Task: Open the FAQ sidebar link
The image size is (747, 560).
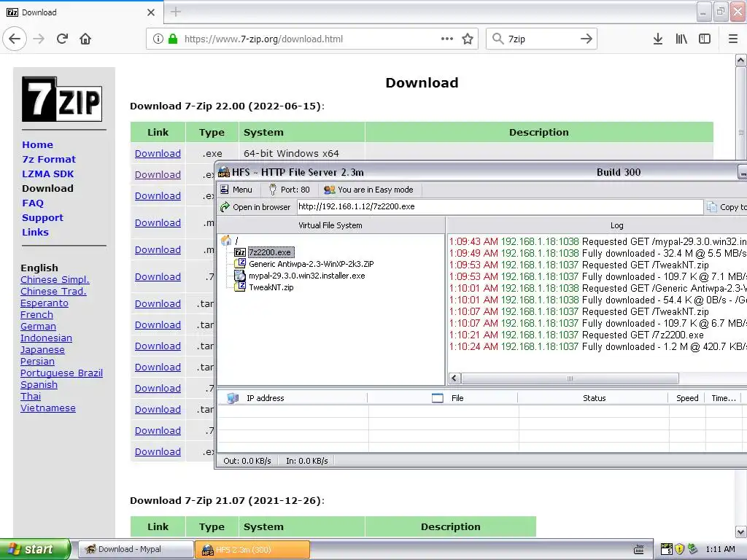Action: coord(33,203)
